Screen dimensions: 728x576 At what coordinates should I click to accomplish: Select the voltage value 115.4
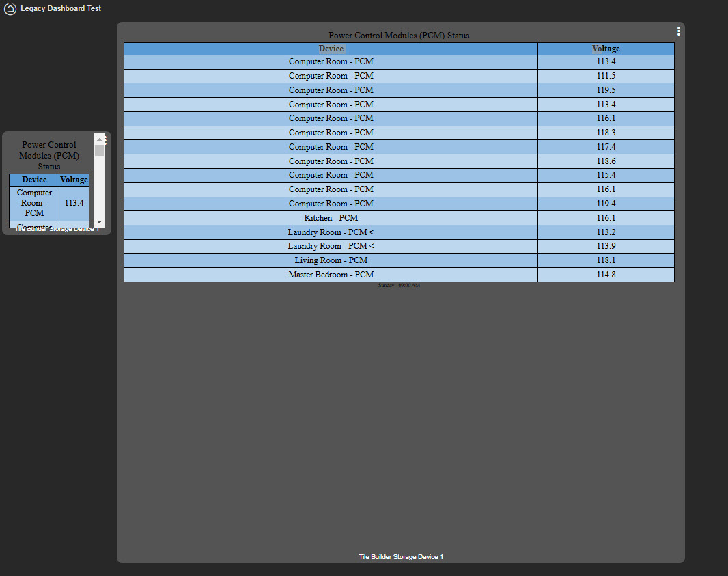606,175
